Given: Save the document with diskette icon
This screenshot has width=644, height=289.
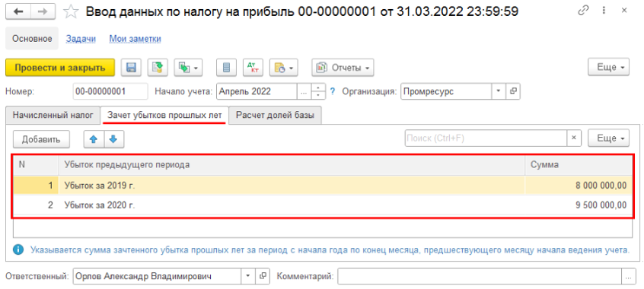Looking at the screenshot, I should coord(131,68).
